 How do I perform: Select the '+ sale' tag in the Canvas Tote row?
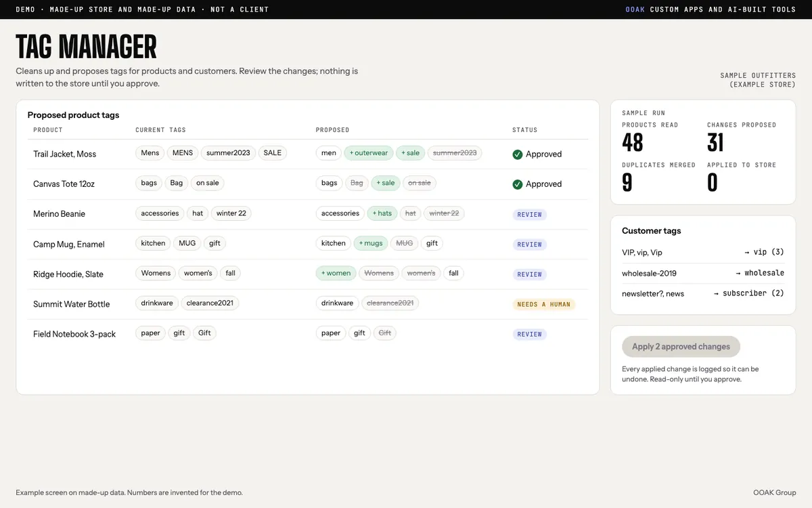(386, 183)
